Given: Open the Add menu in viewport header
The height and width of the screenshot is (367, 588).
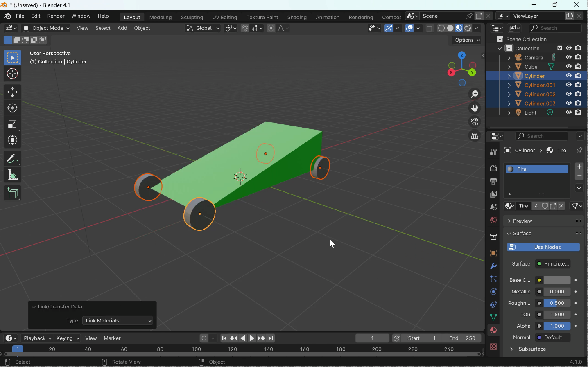Looking at the screenshot, I should [122, 28].
